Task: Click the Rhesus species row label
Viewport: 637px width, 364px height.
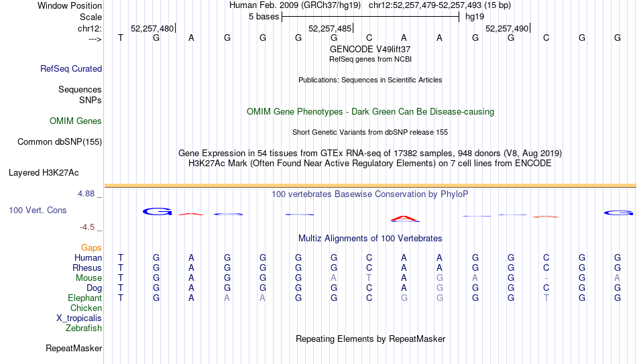Action: pyautogui.click(x=87, y=267)
